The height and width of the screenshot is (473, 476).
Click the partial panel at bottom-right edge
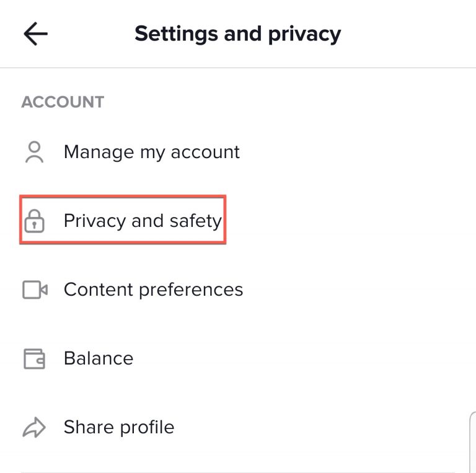pos(472,443)
